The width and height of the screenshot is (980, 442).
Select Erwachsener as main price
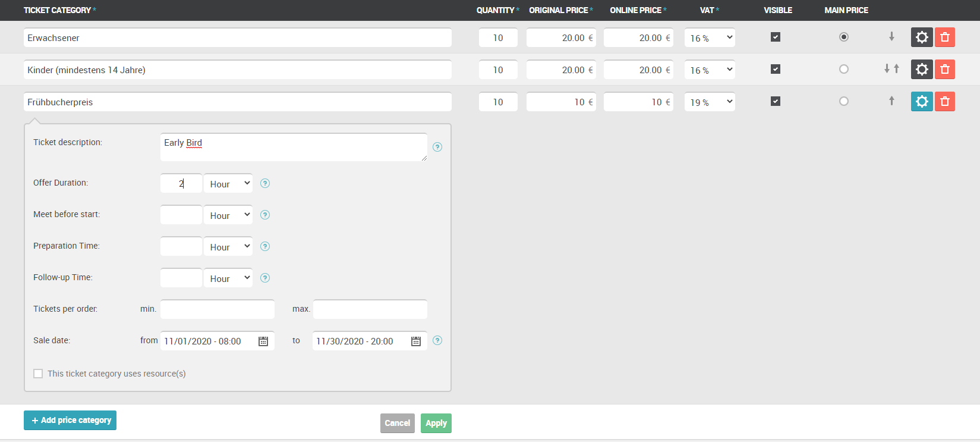[844, 37]
